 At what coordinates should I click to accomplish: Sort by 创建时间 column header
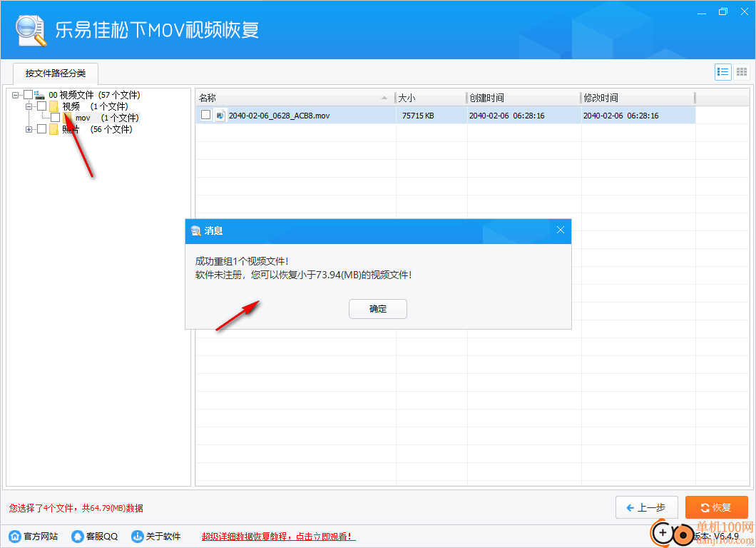[523, 98]
